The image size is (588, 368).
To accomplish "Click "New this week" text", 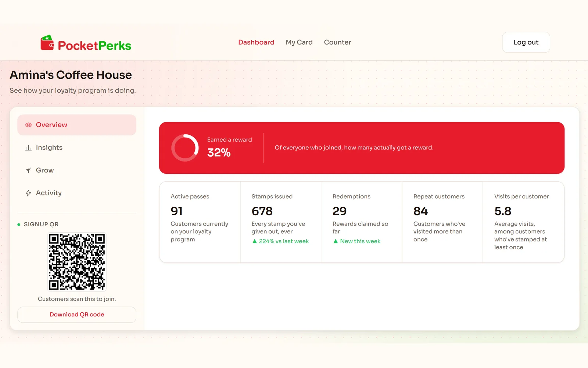I will click(x=360, y=241).
